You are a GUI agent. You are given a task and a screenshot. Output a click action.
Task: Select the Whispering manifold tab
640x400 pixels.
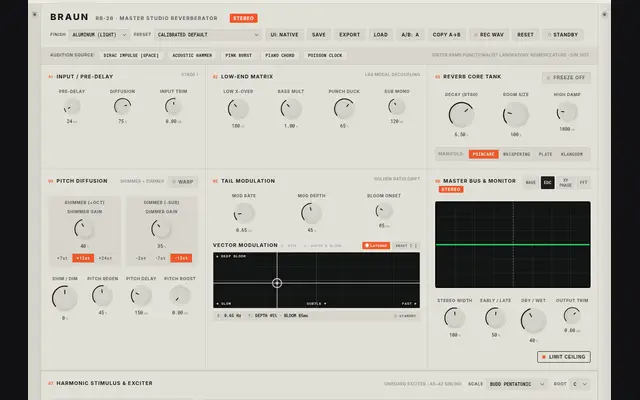[x=516, y=154]
